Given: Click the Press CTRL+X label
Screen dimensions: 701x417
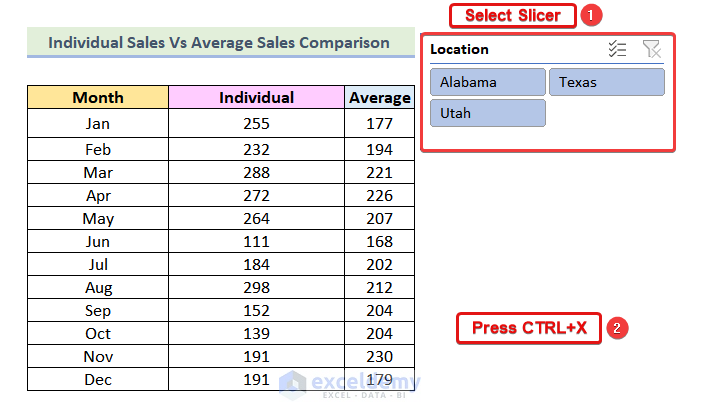Looking at the screenshot, I should pos(529,328).
